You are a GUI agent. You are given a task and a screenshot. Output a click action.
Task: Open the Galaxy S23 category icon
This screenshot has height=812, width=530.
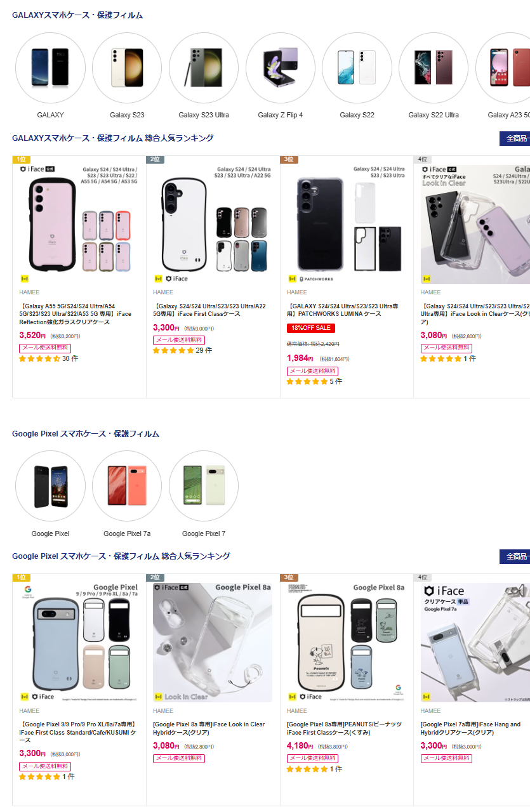click(x=127, y=68)
